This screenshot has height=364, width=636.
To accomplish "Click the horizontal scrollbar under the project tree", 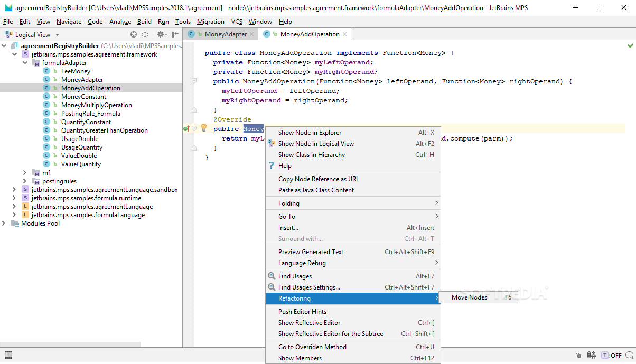I will 70,344.
